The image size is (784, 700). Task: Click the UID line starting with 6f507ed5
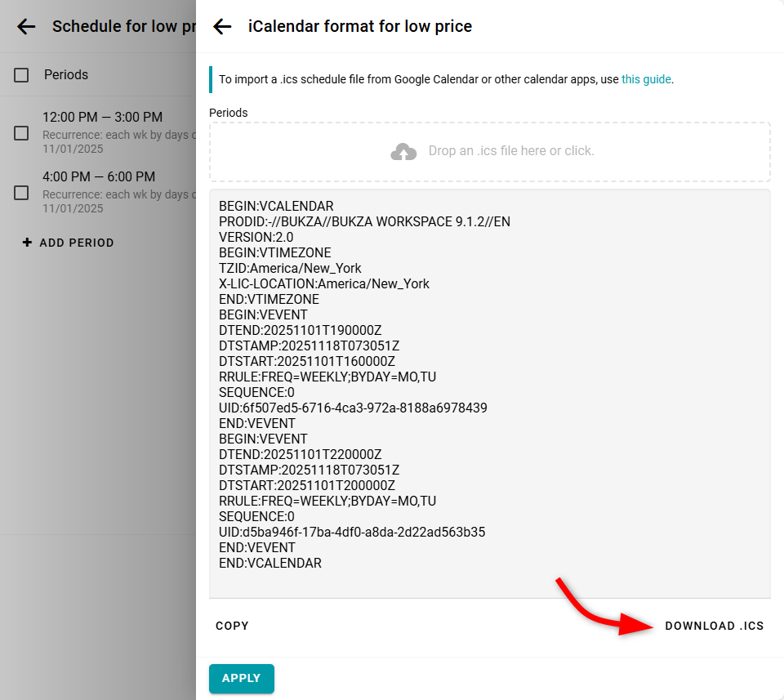pyautogui.click(x=353, y=408)
